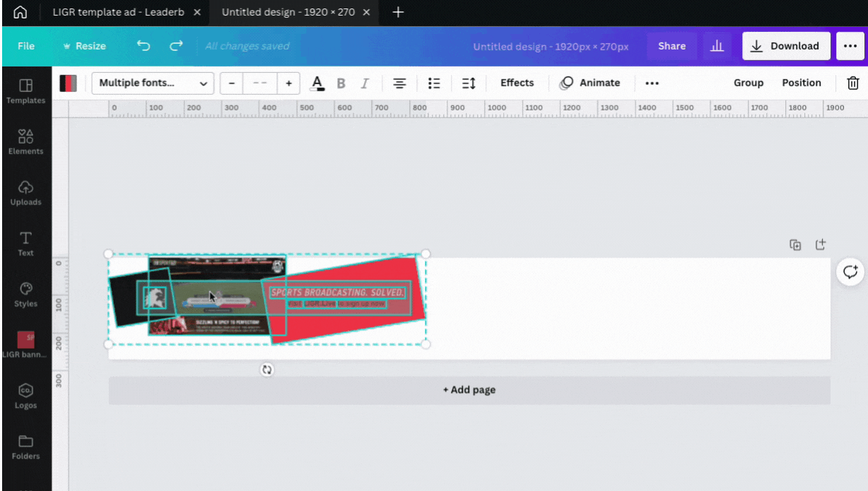Screen dimensions: 868x491
Task: Close the LIGR template ad tab
Action: 197,12
